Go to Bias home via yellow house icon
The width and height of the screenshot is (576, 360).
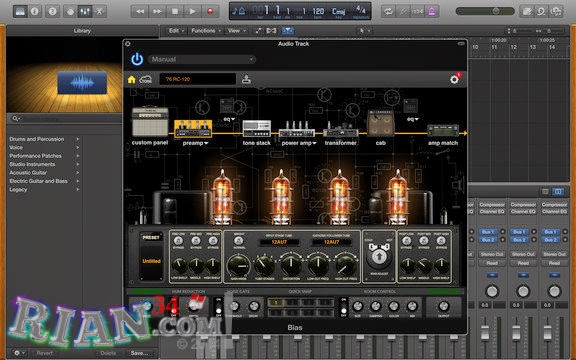(x=132, y=79)
